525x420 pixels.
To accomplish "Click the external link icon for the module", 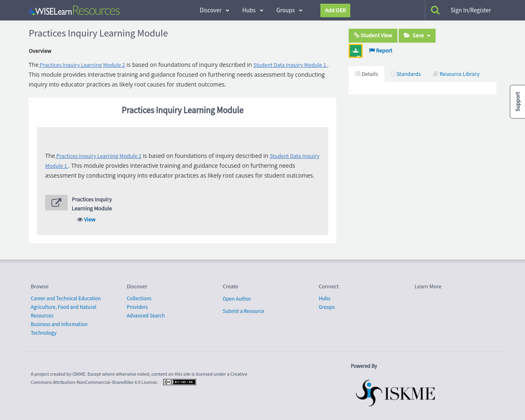I will (x=56, y=202).
